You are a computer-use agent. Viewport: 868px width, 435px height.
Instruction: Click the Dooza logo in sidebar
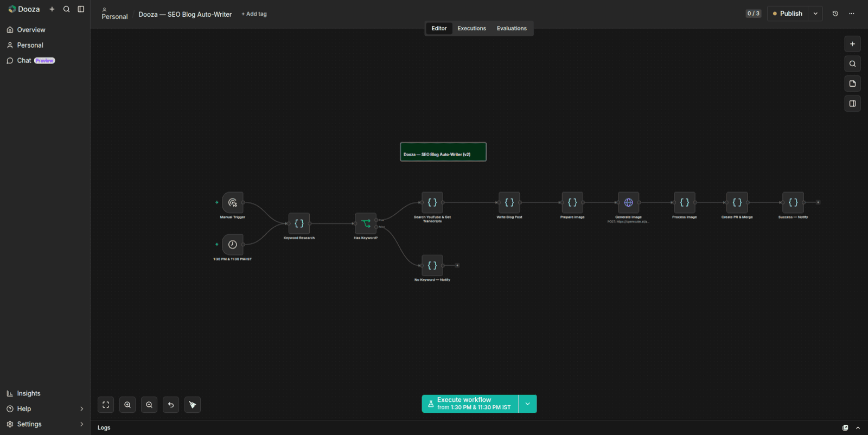click(x=24, y=9)
